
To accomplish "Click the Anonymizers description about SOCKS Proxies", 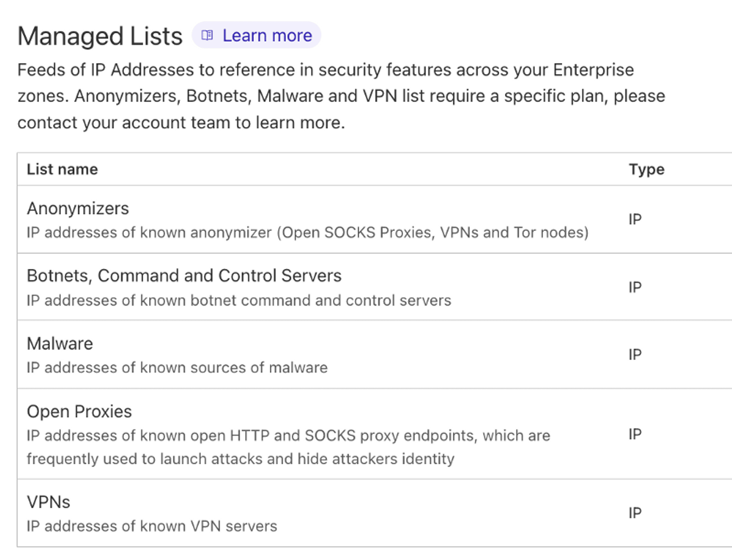I will pyautogui.click(x=308, y=233).
